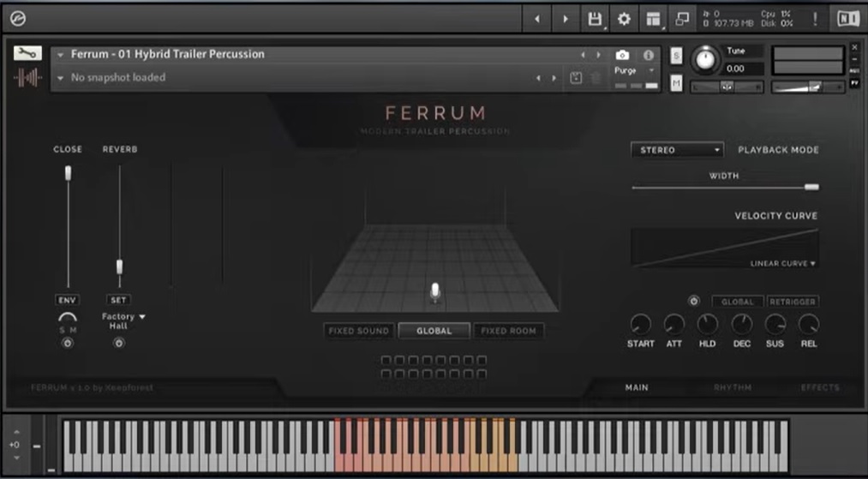Switch to the EFFECTS tab

coord(820,387)
